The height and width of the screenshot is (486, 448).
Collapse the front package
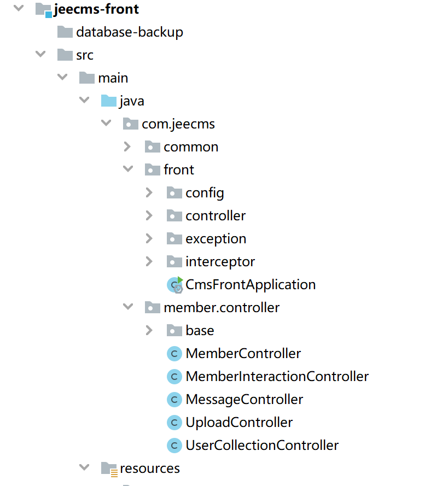pyautogui.click(x=127, y=170)
